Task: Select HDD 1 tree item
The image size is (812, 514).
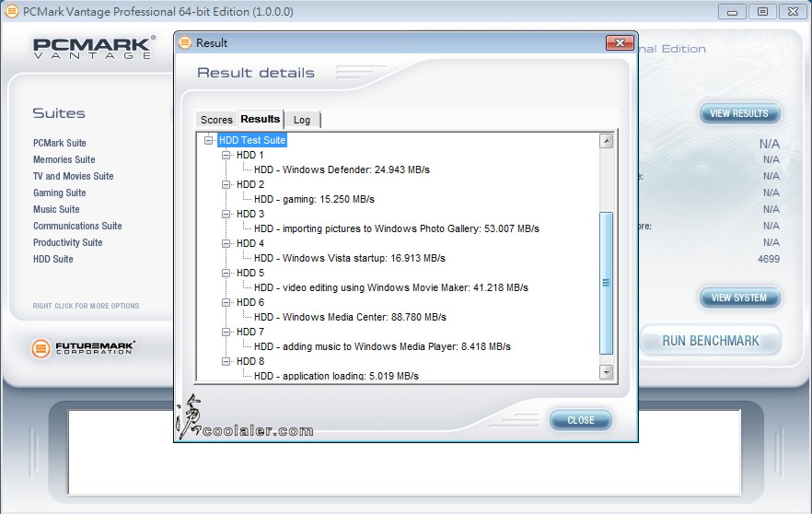Action: point(250,155)
